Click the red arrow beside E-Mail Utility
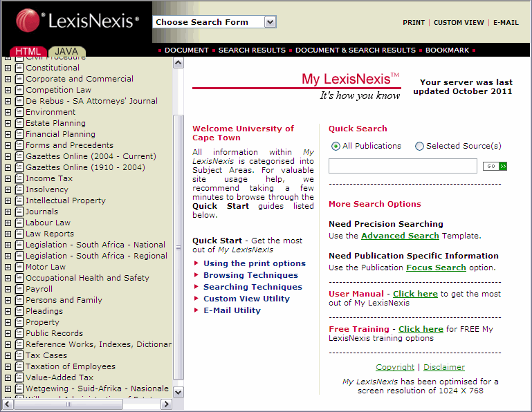This screenshot has width=532, height=412. (x=196, y=310)
